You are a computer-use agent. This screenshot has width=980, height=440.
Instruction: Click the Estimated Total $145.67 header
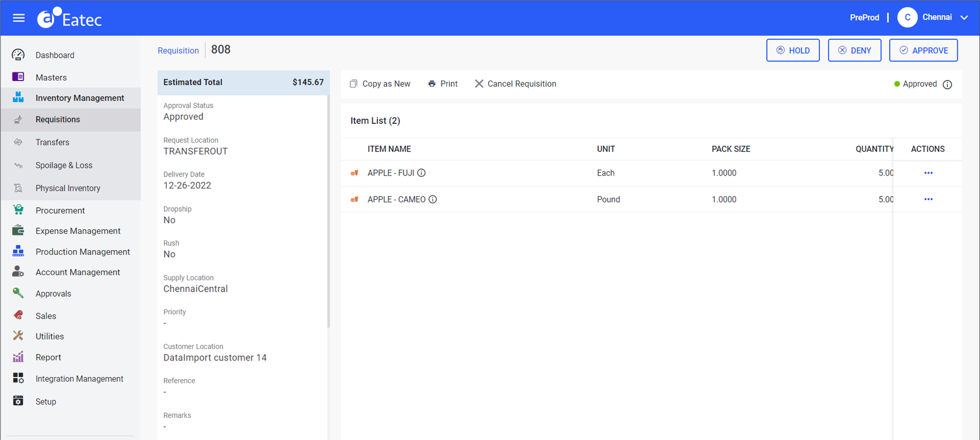[x=243, y=83]
